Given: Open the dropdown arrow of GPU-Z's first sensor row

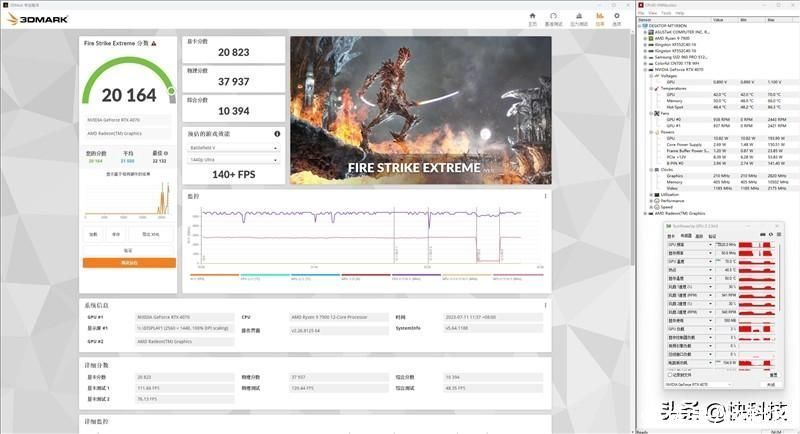Looking at the screenshot, I should pos(710,245).
